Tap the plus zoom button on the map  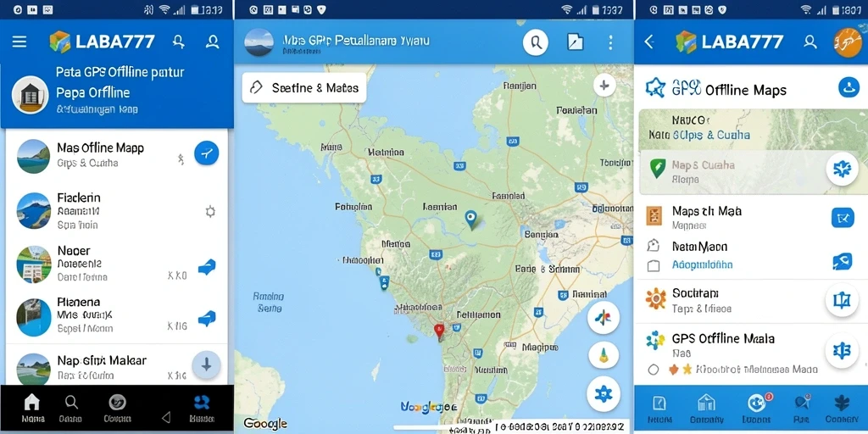point(604,86)
